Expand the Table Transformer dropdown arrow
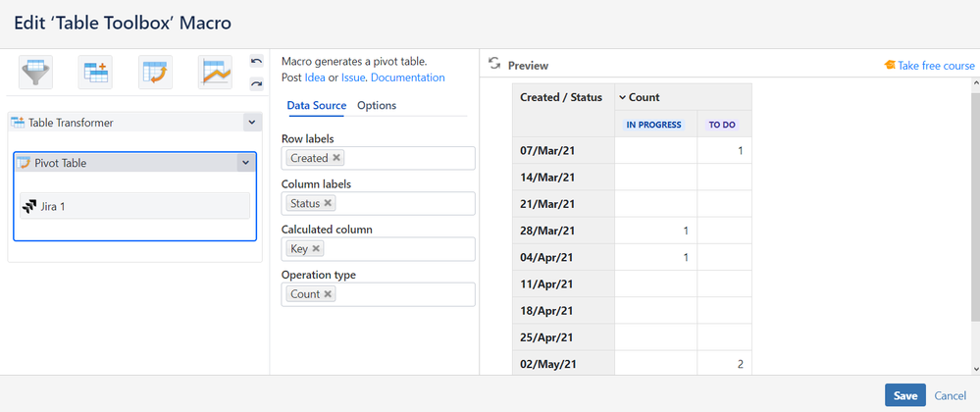Viewport: 980px width, 412px height. pyautogui.click(x=252, y=123)
